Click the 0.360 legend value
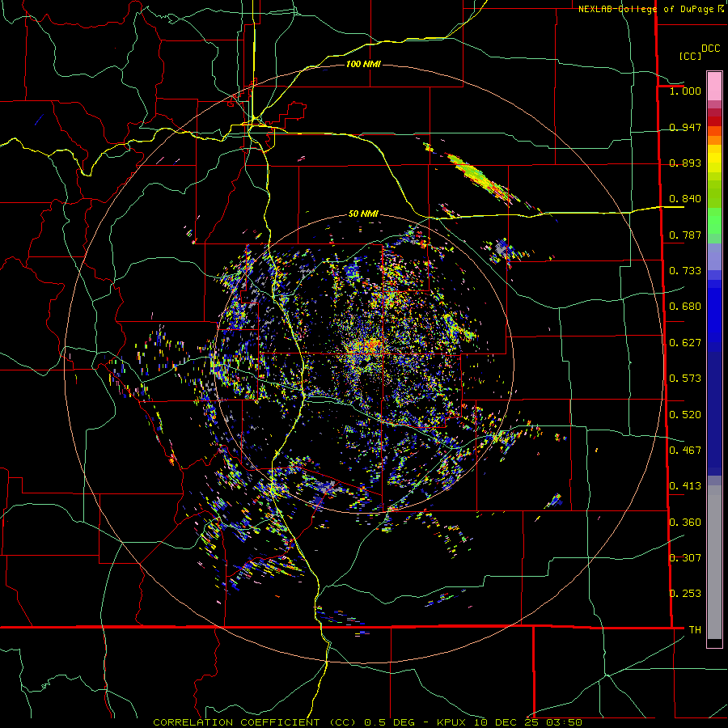Screen dimensions: 728x728 click(685, 523)
